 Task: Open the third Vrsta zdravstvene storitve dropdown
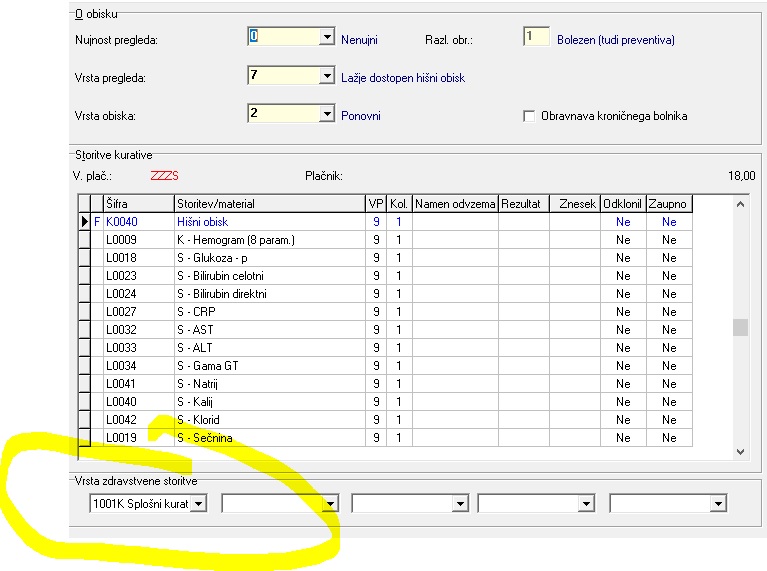coord(460,503)
